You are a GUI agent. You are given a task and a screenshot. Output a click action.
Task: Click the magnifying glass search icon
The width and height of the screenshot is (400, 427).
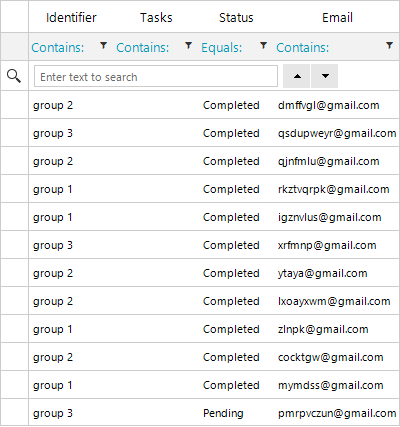pos(14,76)
